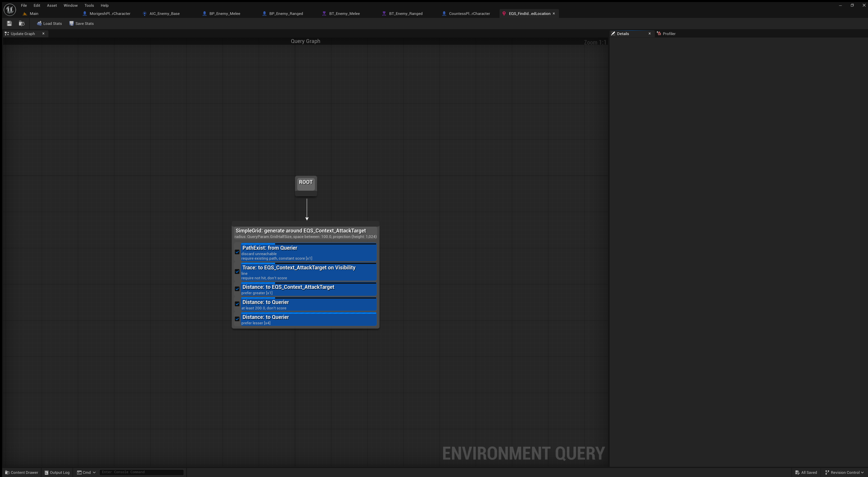Open the Asset menu
Image resolution: width=868 pixels, height=477 pixels.
point(52,5)
